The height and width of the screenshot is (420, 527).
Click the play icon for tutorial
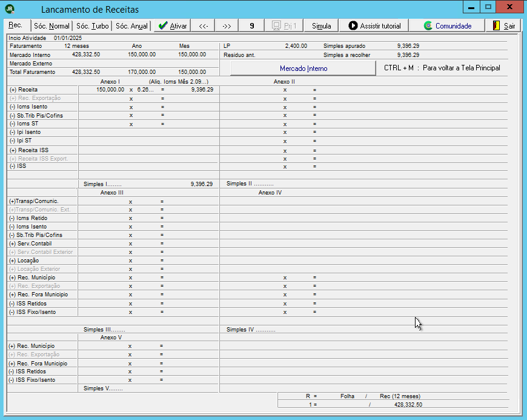pyautogui.click(x=353, y=25)
